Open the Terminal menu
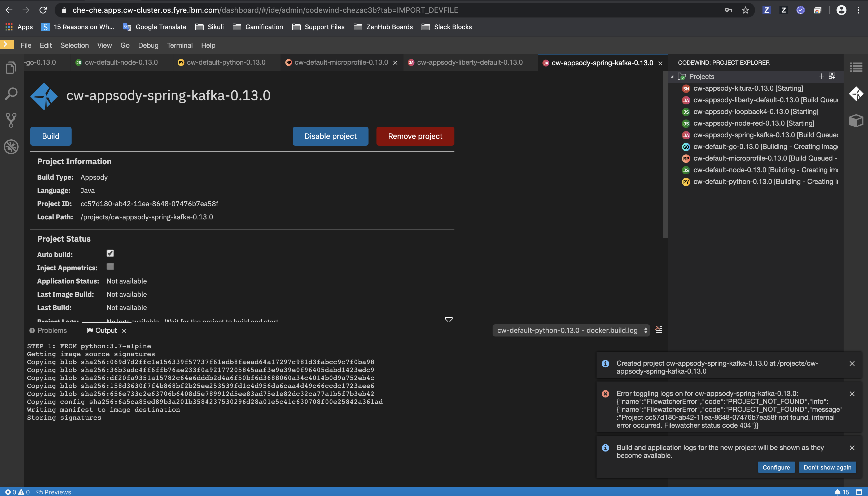The width and height of the screenshot is (868, 496). pos(179,45)
